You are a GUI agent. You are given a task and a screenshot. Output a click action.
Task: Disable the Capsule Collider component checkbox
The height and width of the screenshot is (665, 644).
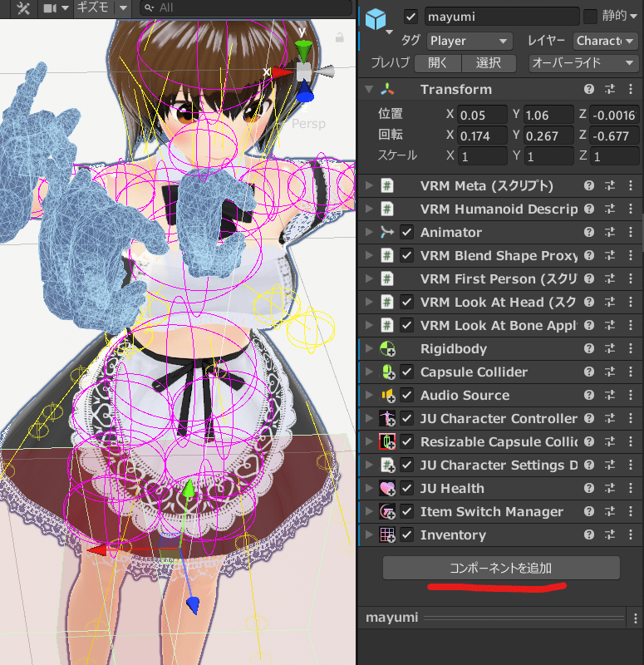point(407,372)
